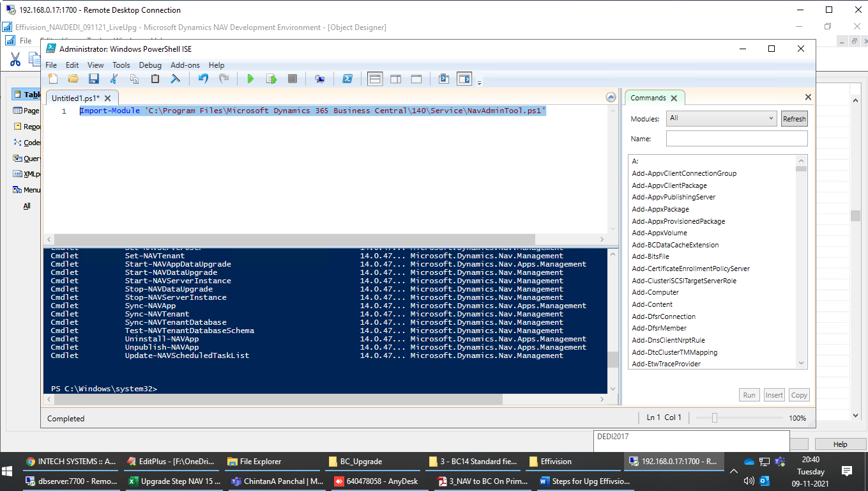Open the Help menu in PowerShell ISE
The height and width of the screenshot is (491, 868).
[217, 65]
